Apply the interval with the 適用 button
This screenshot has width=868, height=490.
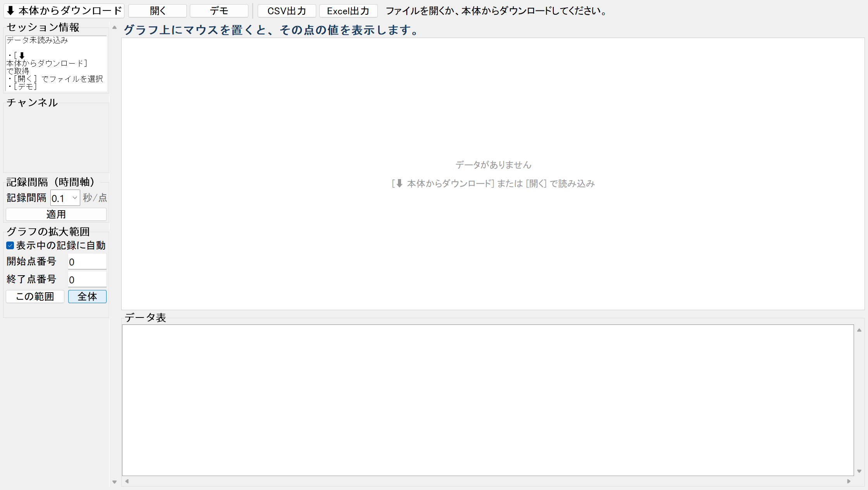56,214
